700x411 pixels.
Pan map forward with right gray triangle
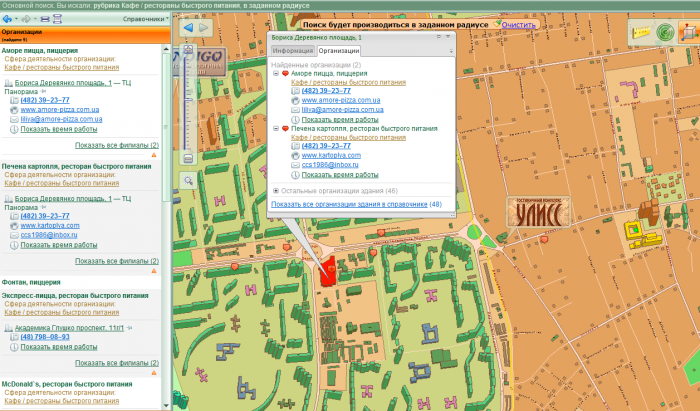click(x=204, y=28)
